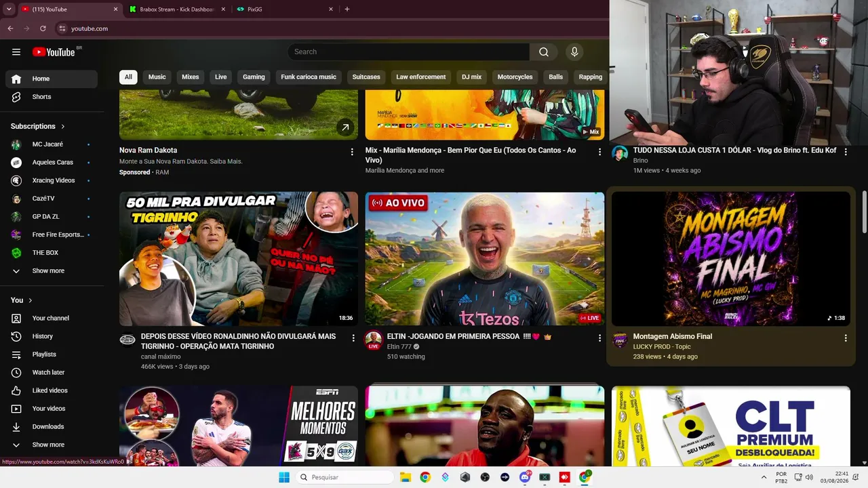Viewport: 868px width, 488px height.
Task: Select the Gaming filter chip
Action: point(254,77)
